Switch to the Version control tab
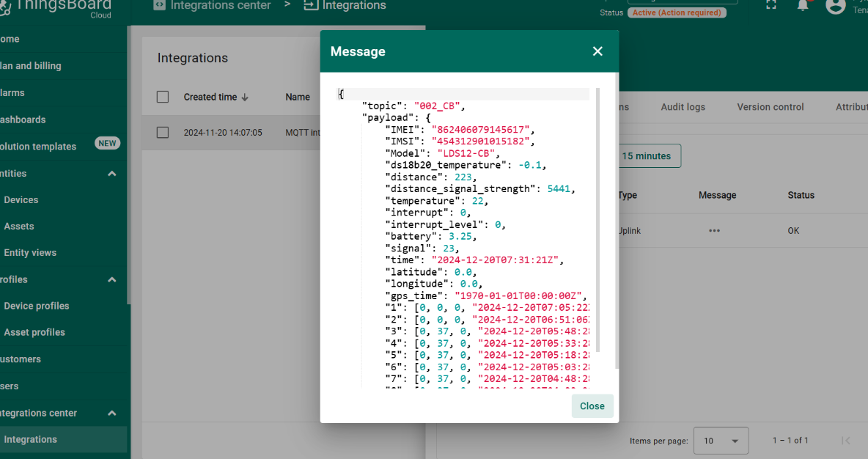Image resolution: width=868 pixels, height=459 pixels. pos(770,107)
